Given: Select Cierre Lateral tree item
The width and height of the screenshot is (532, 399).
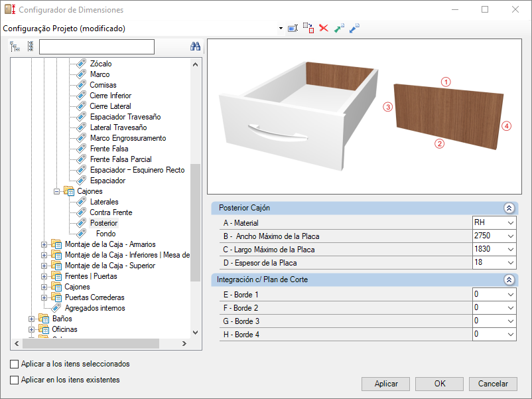Looking at the screenshot, I should (110, 106).
